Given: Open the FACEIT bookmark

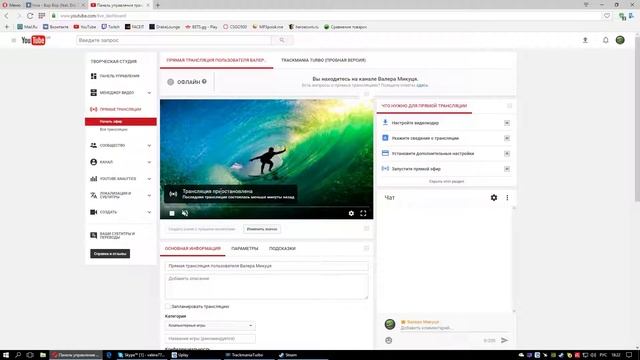Looking at the screenshot, I should [134, 27].
